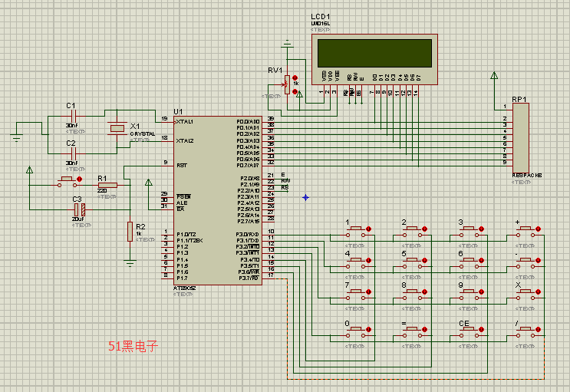Toggle latch dot on the equals (=) key
Image resolution: width=570 pixels, height=392 pixels.
point(424,329)
